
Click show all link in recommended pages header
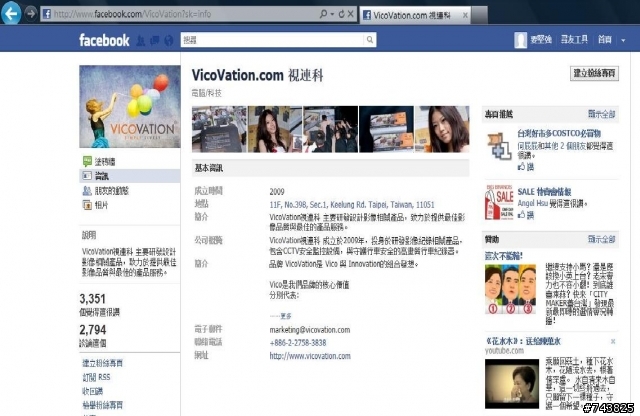(x=601, y=114)
